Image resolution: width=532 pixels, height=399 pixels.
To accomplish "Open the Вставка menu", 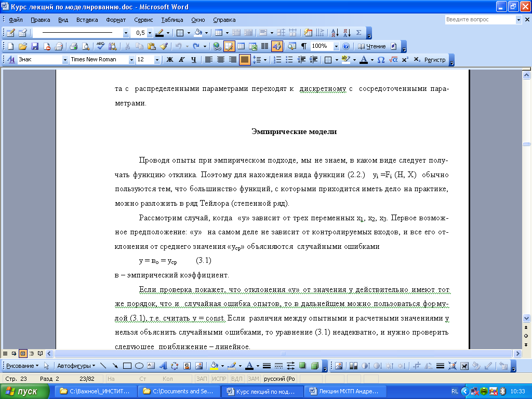I will [x=87, y=20].
